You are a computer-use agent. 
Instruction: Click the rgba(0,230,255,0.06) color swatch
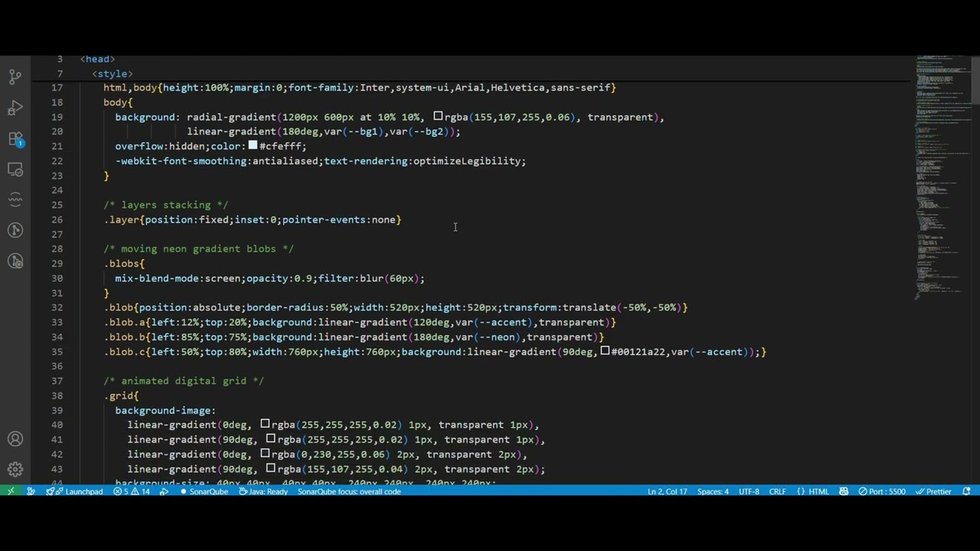(265, 454)
